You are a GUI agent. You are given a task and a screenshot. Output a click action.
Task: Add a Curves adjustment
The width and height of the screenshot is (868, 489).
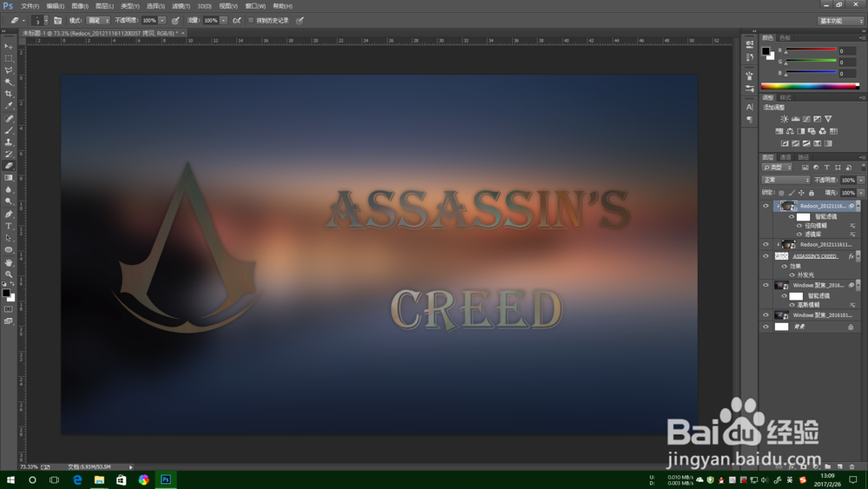tap(806, 119)
